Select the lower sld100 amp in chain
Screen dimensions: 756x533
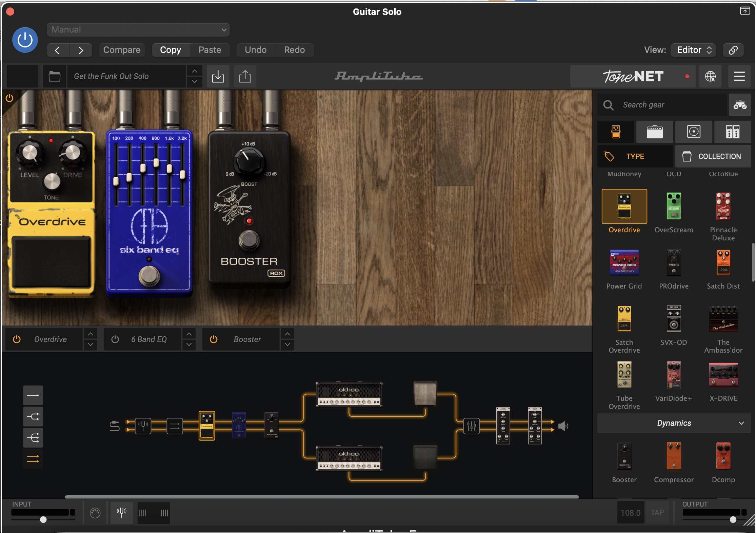click(x=349, y=458)
